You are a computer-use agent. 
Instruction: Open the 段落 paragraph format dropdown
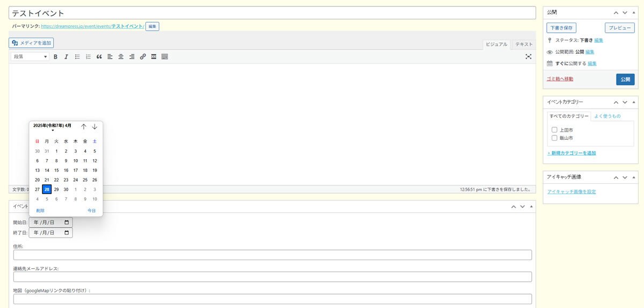30,56
